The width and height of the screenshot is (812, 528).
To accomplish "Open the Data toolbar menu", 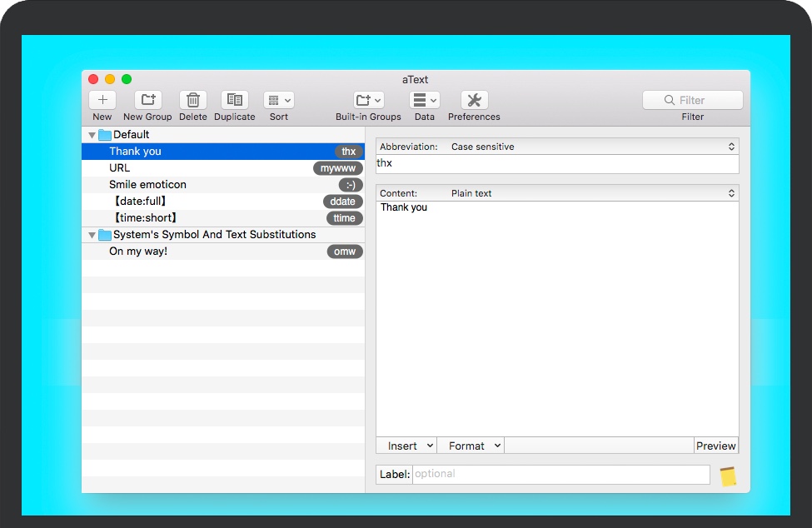I will coord(425,100).
